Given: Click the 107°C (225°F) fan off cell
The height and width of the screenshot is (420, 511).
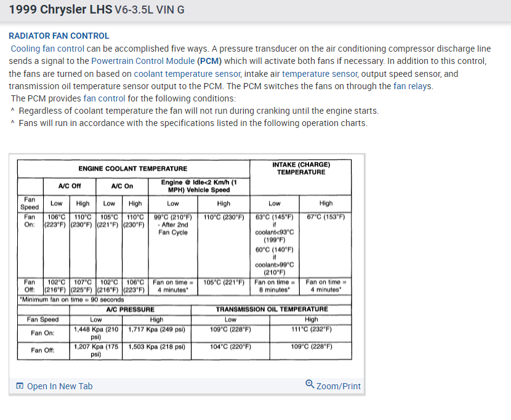Looking at the screenshot, I should [x=82, y=286].
